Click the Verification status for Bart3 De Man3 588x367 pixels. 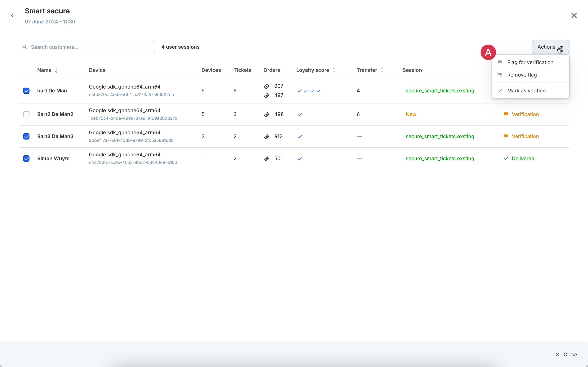pyautogui.click(x=525, y=136)
